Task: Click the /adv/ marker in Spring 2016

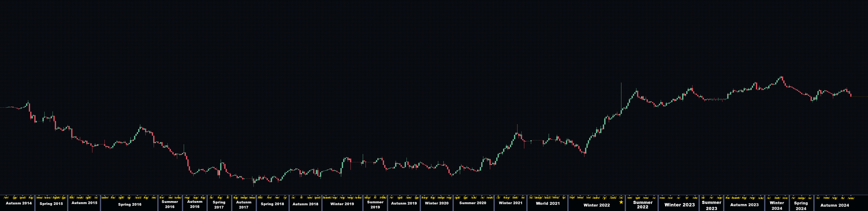Action: click(105, 198)
